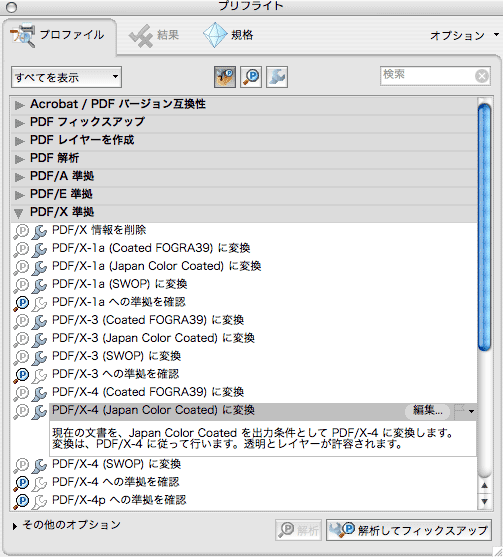Screen dimensions: 503x557
Task: Expand the PDF/E 準拠 group
Action: tap(19, 195)
